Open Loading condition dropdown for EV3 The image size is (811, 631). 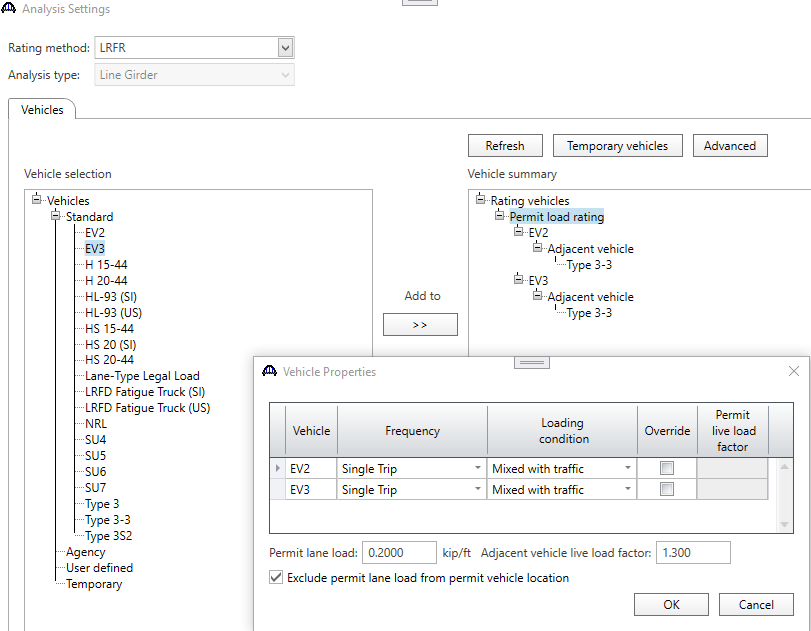click(x=627, y=489)
